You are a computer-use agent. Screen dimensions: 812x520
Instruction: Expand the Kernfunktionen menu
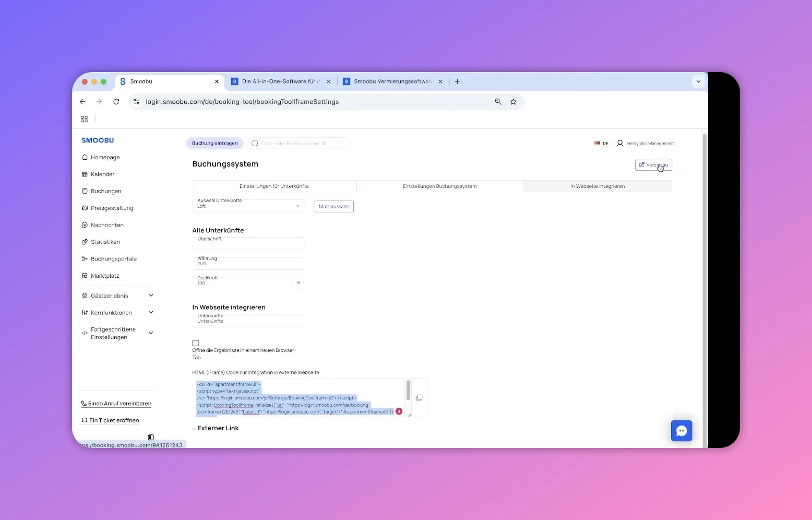pyautogui.click(x=117, y=313)
